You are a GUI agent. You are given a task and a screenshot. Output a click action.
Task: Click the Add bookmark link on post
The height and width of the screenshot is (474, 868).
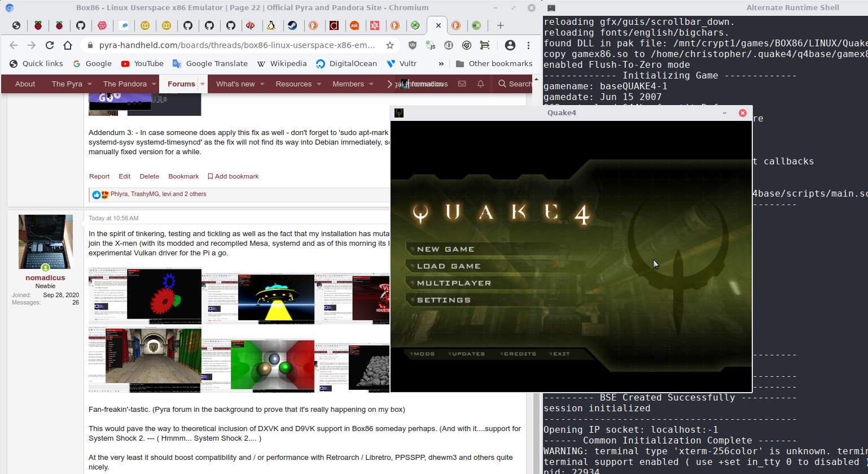[233, 176]
